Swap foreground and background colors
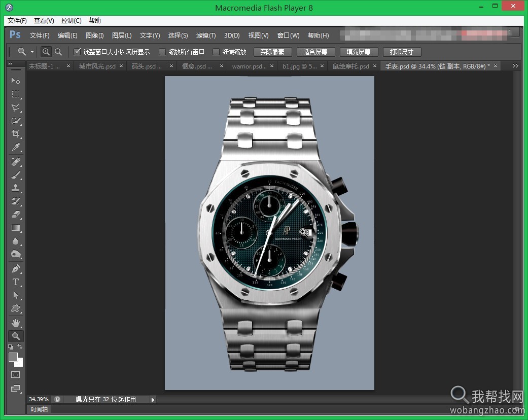528x420 pixels. click(20, 346)
